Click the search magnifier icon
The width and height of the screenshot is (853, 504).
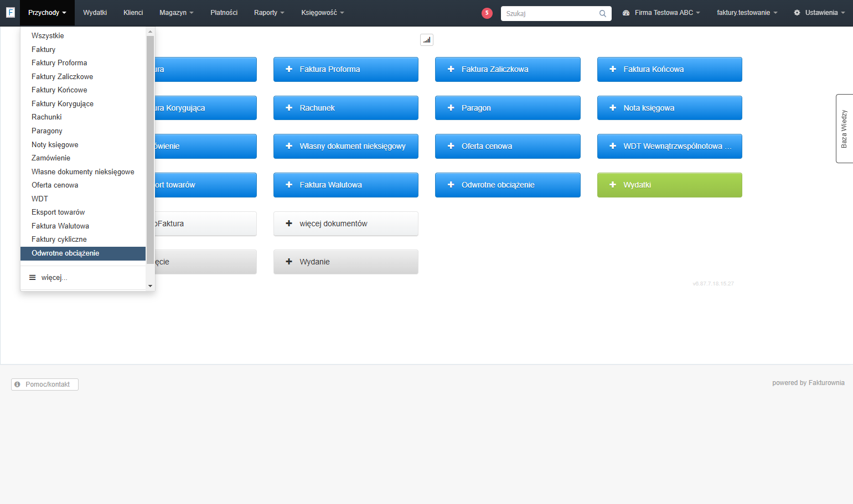tap(603, 14)
